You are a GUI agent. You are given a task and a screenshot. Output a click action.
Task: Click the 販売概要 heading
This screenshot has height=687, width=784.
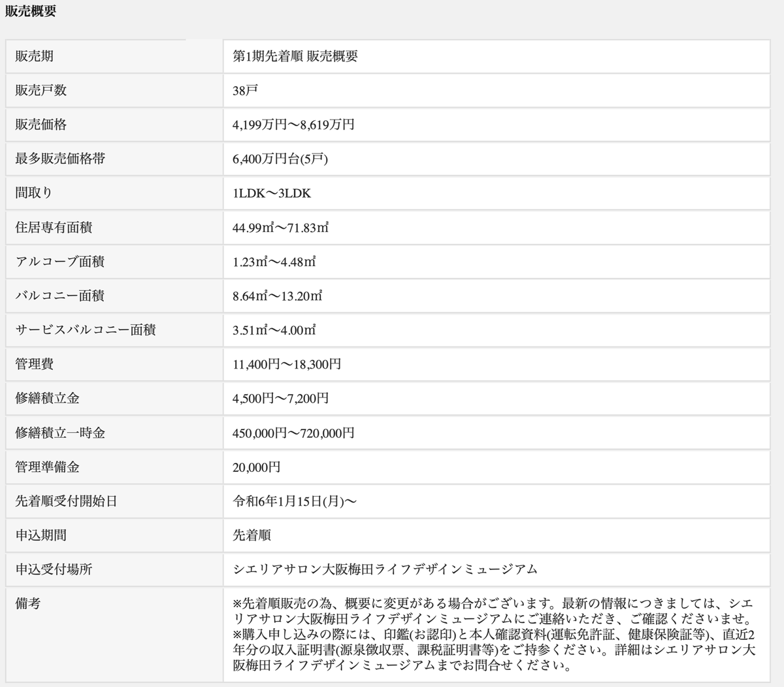(31, 11)
